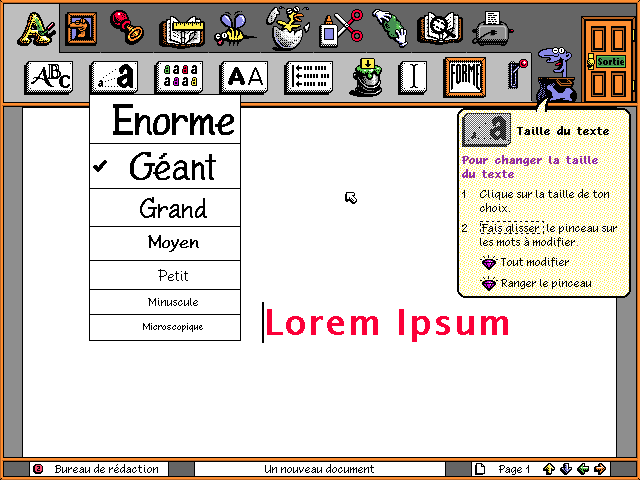640x480 pixels.
Task: Click the FORME text shape icon
Action: click(465, 77)
